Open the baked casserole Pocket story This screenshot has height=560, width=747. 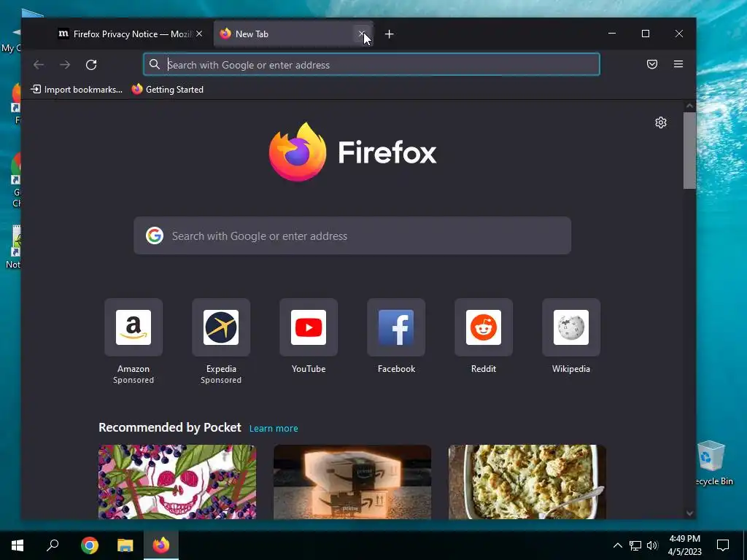coord(527,482)
